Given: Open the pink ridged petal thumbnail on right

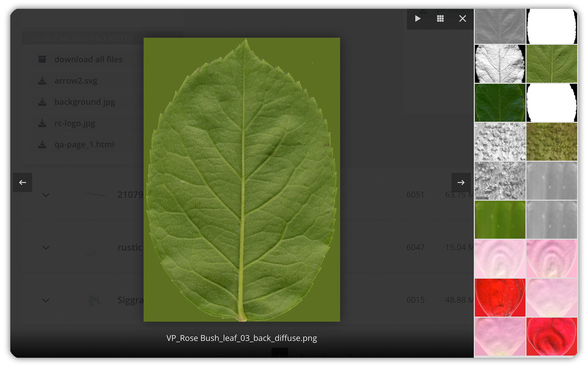Looking at the screenshot, I should pos(552,259).
